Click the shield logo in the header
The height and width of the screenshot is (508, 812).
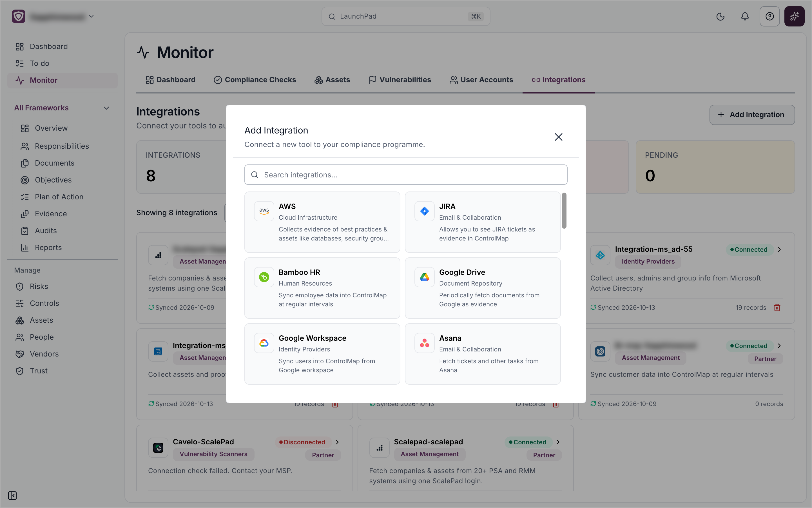(x=19, y=16)
